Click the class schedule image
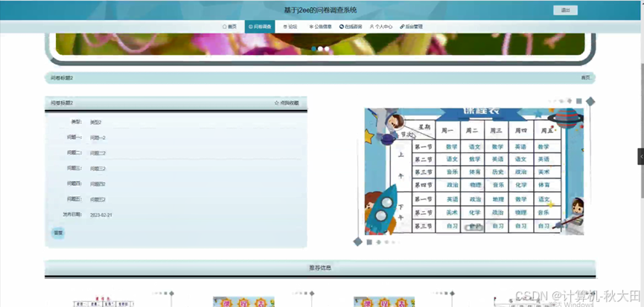 (474, 171)
